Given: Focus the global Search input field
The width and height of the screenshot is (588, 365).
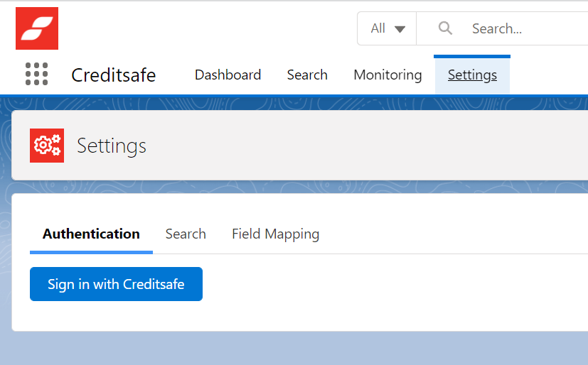Looking at the screenshot, I should (x=526, y=28).
